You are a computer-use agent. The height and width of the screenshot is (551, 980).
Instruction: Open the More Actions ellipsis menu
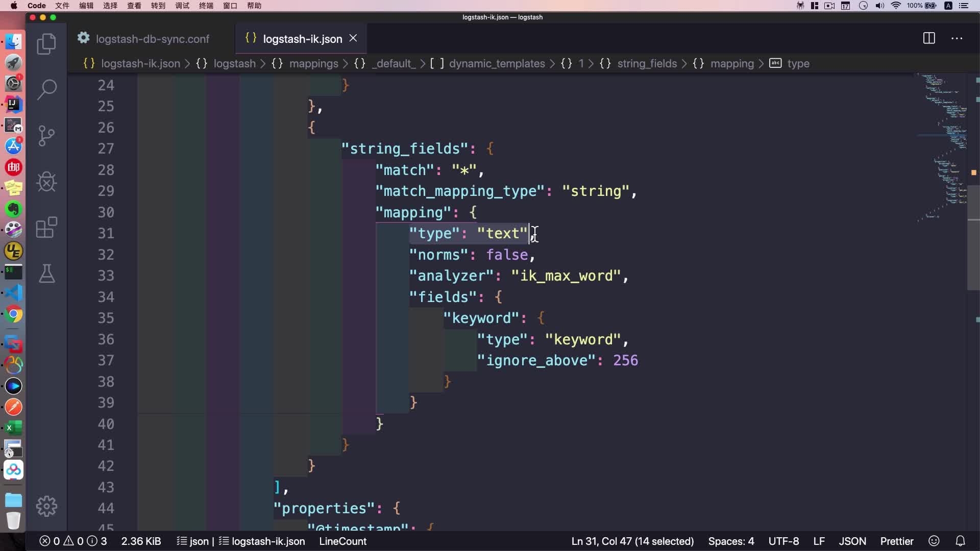pyautogui.click(x=957, y=38)
